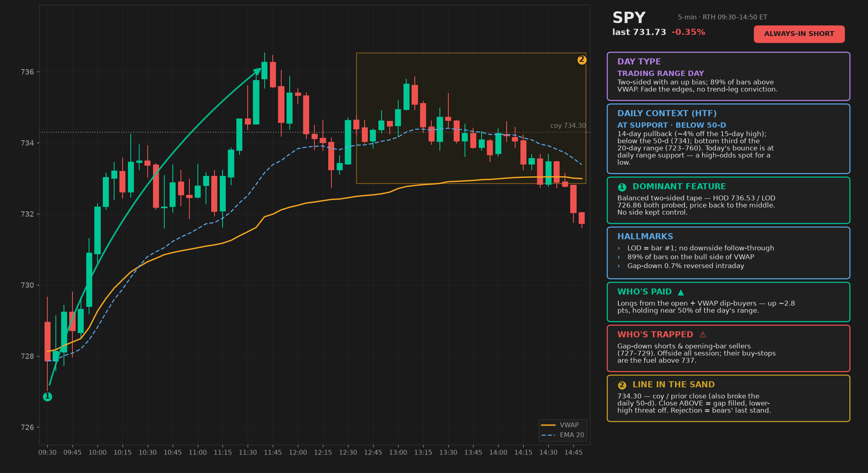The height and width of the screenshot is (473, 868).
Task: Click the ALWAYS-IN SHORT badge button
Action: (799, 34)
